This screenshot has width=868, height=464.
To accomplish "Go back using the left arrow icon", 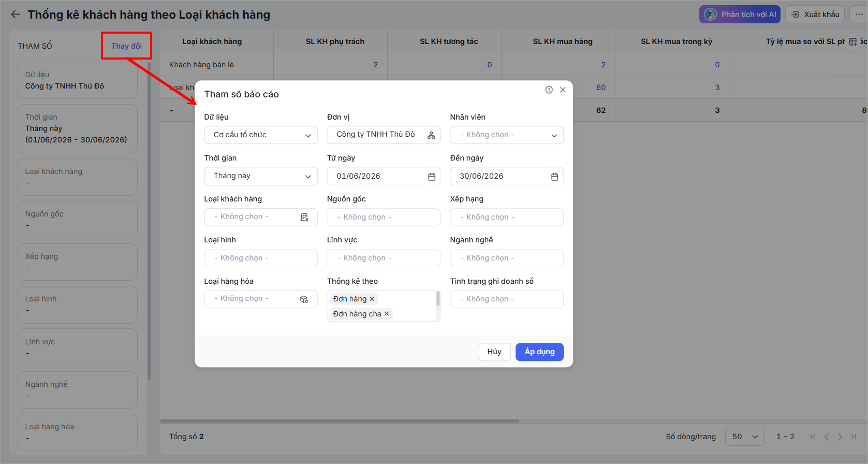I will (16, 15).
